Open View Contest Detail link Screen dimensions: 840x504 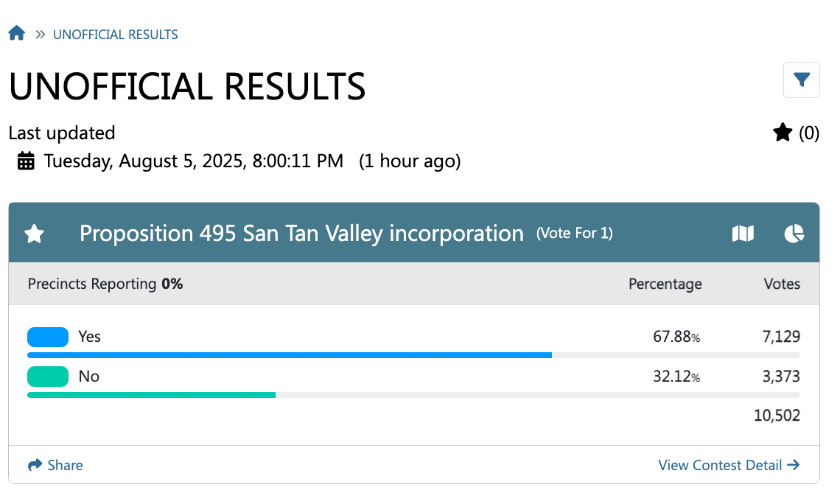(728, 465)
